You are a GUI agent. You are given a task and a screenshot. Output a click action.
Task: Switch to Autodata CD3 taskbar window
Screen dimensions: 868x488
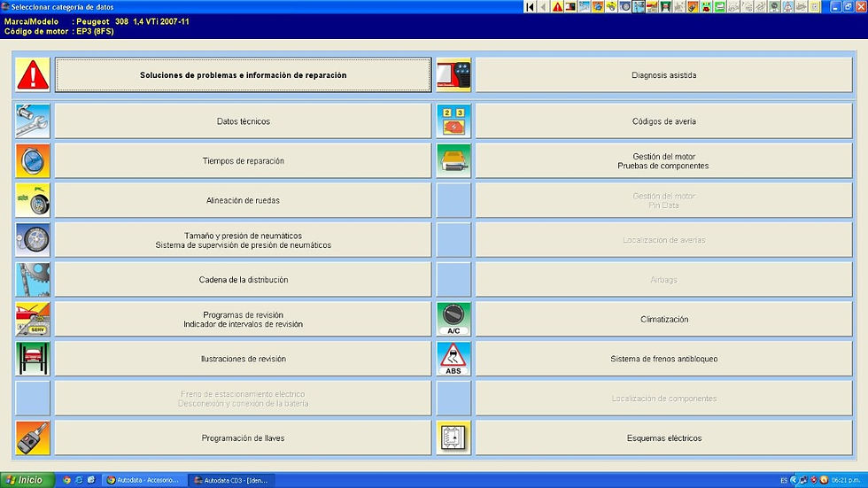click(x=231, y=480)
